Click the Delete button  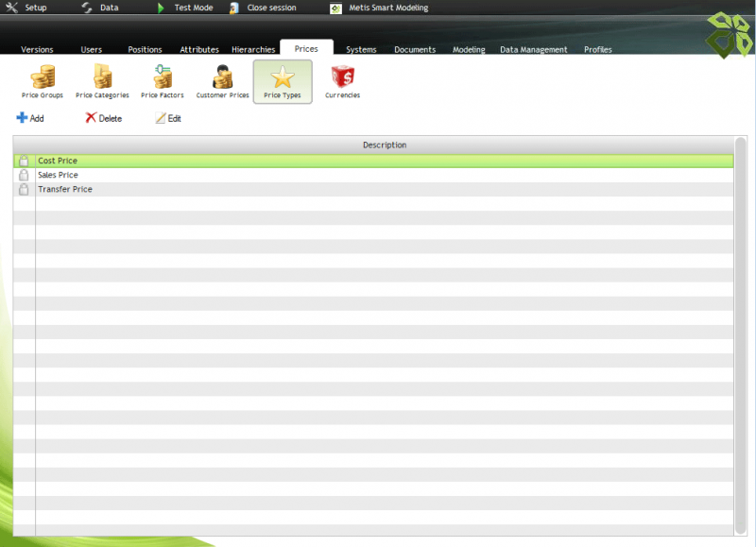click(103, 118)
